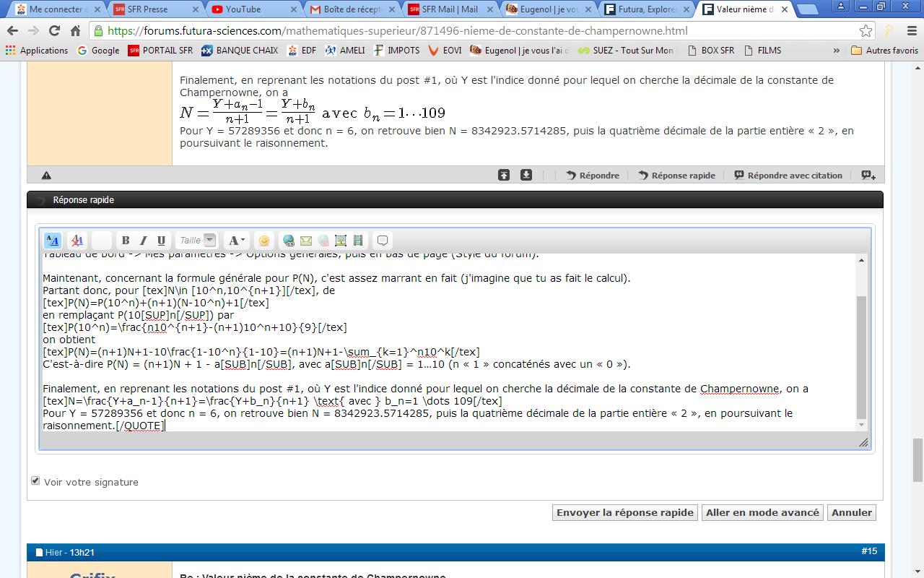Open the Google bookmark
This screenshot has height=578, width=924.
click(98, 51)
